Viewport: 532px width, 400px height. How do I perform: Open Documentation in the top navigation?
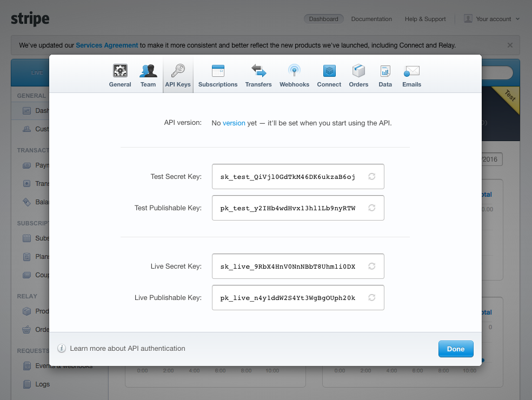371,19
